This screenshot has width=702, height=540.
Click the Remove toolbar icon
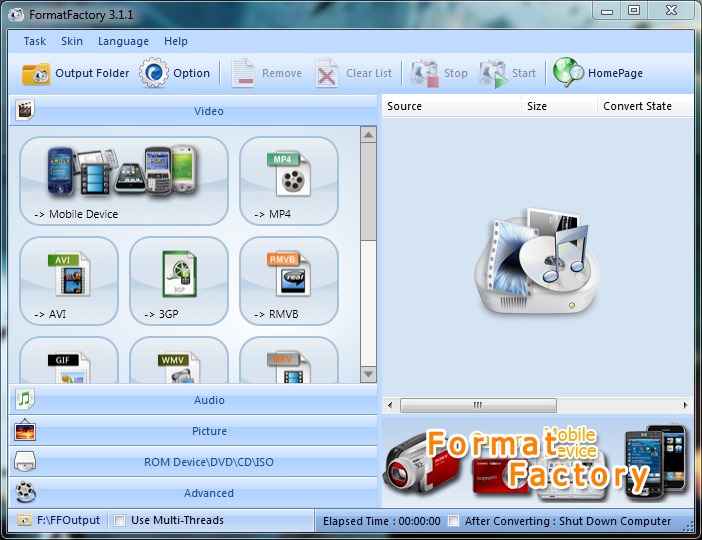pos(243,73)
